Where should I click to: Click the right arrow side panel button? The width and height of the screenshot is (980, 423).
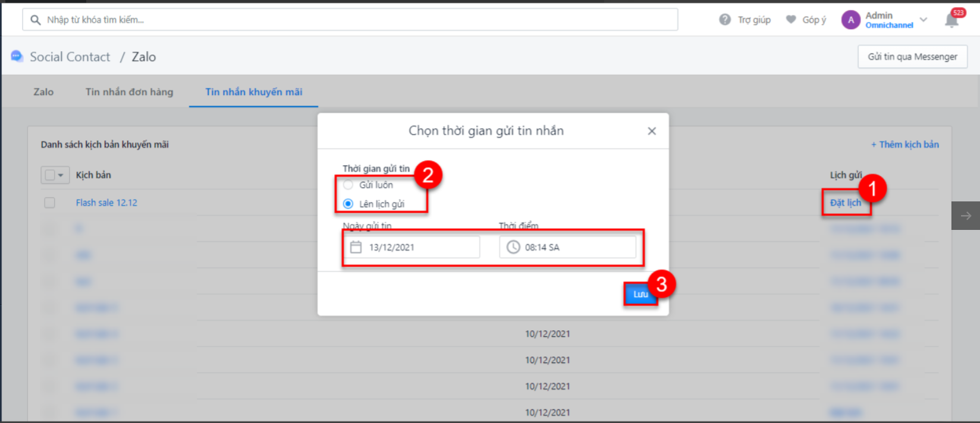(966, 216)
